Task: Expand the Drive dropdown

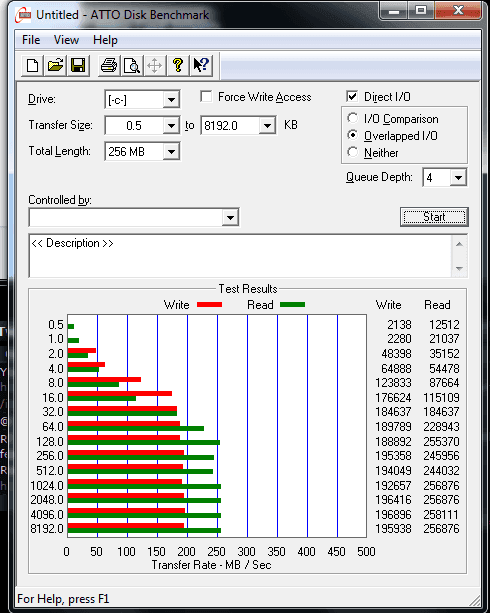Action: pyautogui.click(x=171, y=100)
